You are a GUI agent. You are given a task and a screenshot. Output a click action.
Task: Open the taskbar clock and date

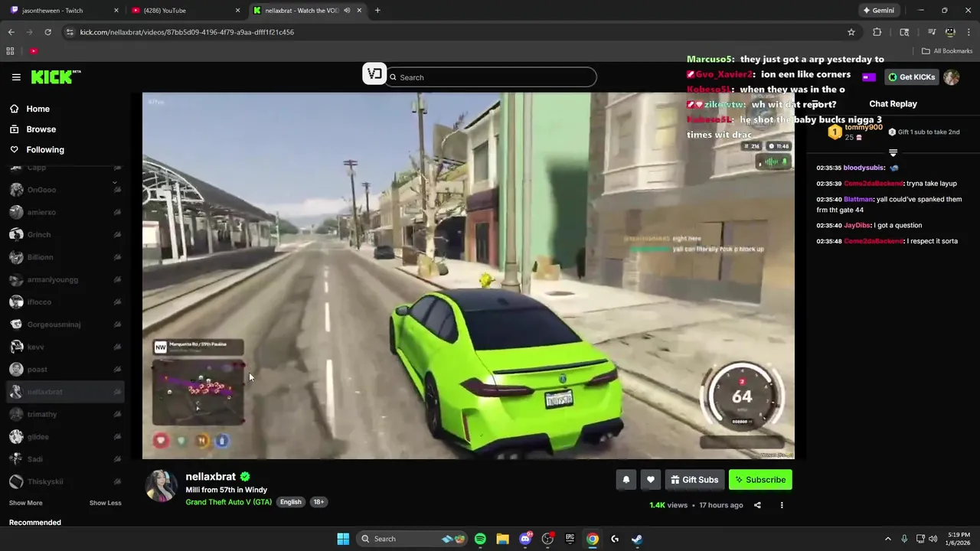coord(959,539)
